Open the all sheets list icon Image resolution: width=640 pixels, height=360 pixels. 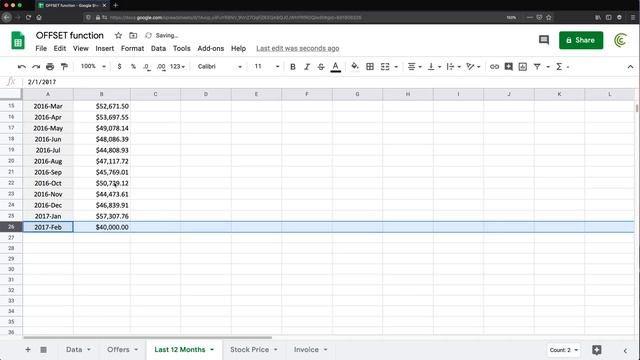point(43,349)
